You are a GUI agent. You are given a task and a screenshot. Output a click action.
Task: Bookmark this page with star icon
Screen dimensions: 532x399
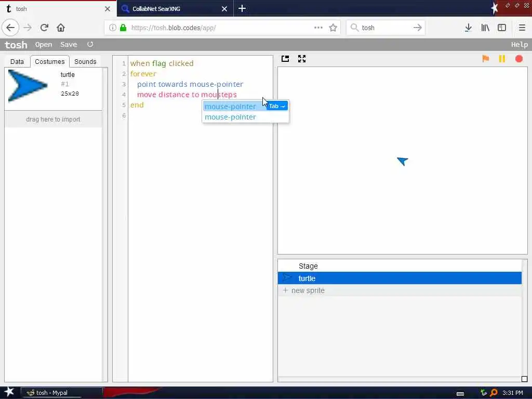[333, 28]
